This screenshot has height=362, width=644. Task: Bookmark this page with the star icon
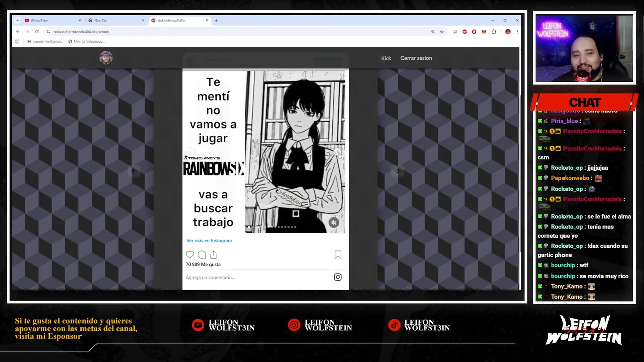point(442,32)
